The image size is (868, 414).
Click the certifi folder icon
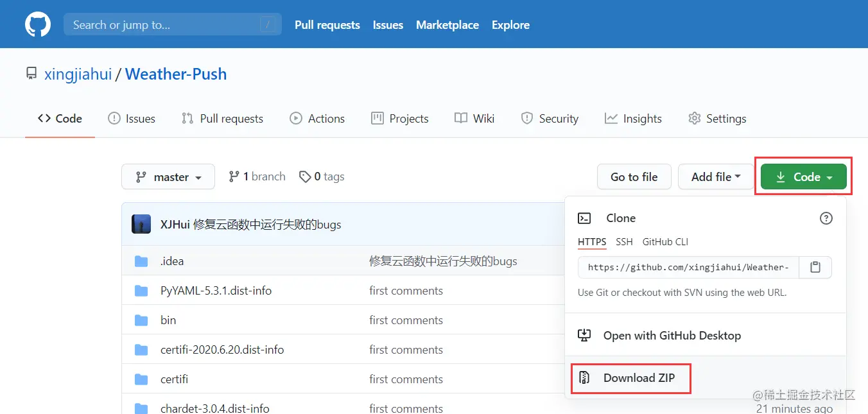pyautogui.click(x=141, y=379)
